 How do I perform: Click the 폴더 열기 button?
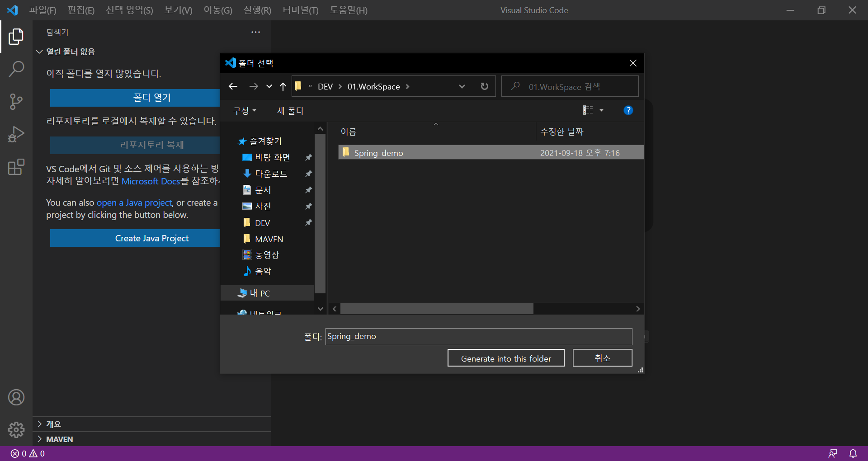click(135, 98)
